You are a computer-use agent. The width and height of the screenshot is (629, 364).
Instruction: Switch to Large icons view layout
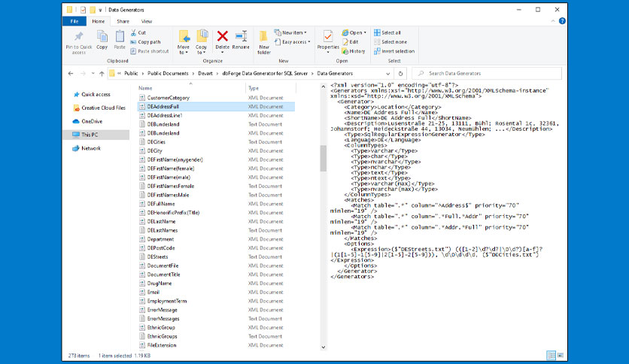pos(561,355)
